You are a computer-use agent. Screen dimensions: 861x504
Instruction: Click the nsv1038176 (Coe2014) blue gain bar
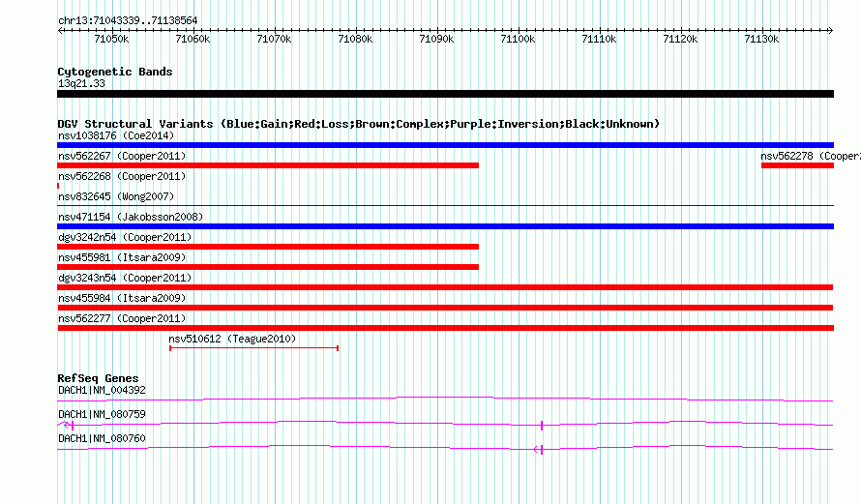pos(445,145)
